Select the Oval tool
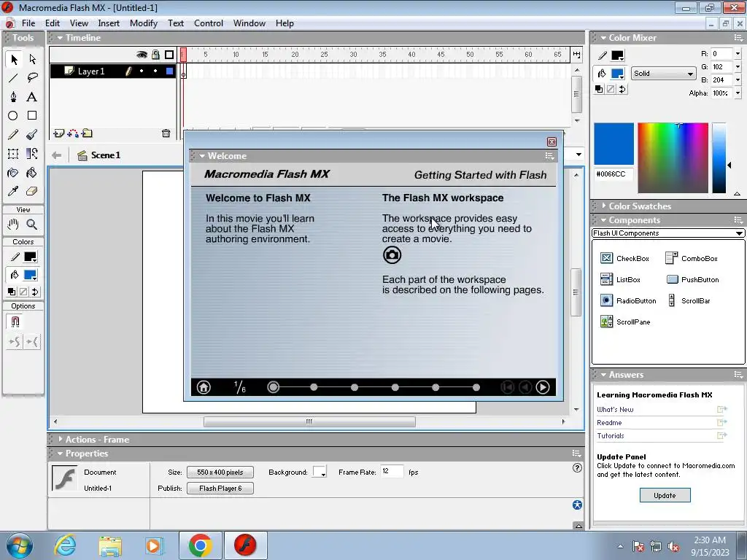Screen dimensions: 747x560 point(13,116)
